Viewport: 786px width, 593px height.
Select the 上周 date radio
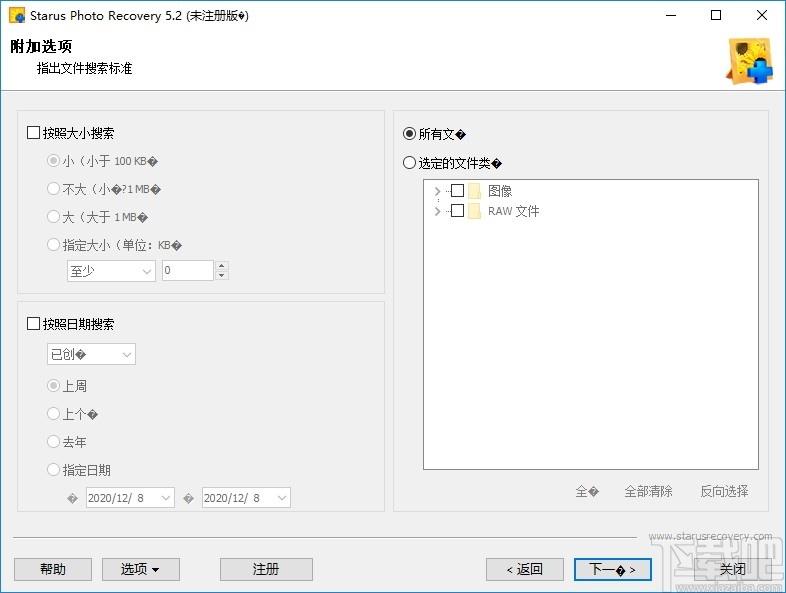pos(53,385)
